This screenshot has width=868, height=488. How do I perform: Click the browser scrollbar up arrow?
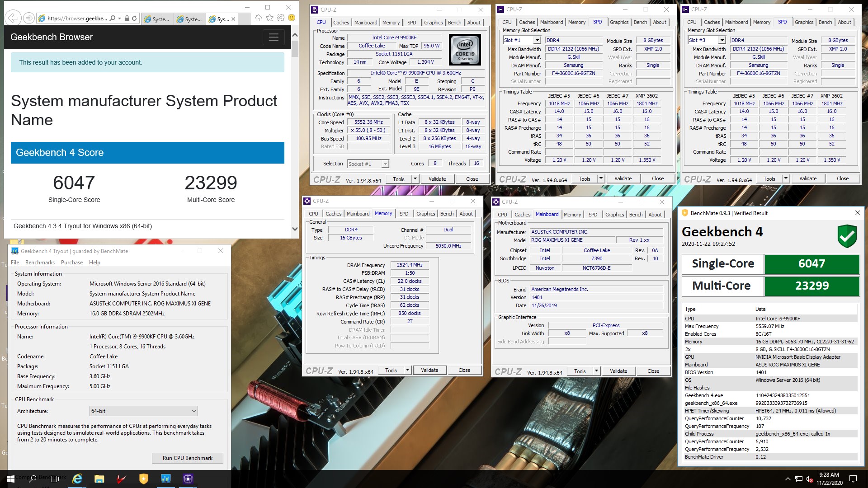coord(295,35)
